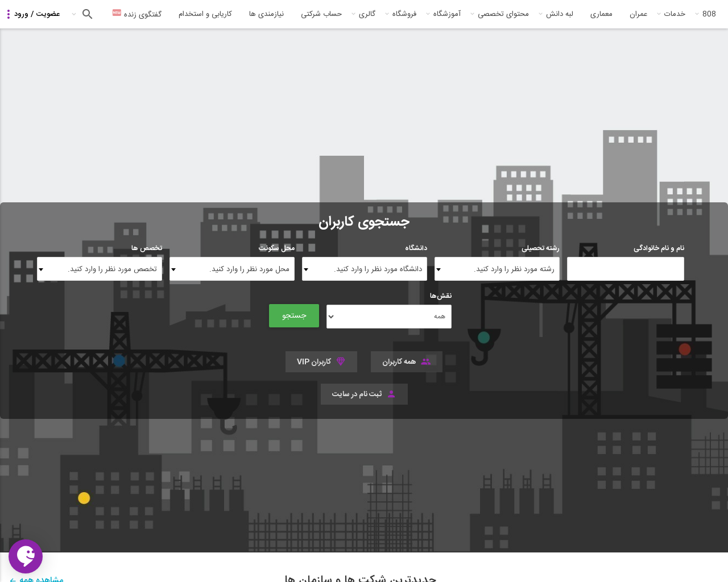Viewport: 728px width, 582px height.
Task: Expand the خدمات menu chevron
Action: click(x=658, y=14)
